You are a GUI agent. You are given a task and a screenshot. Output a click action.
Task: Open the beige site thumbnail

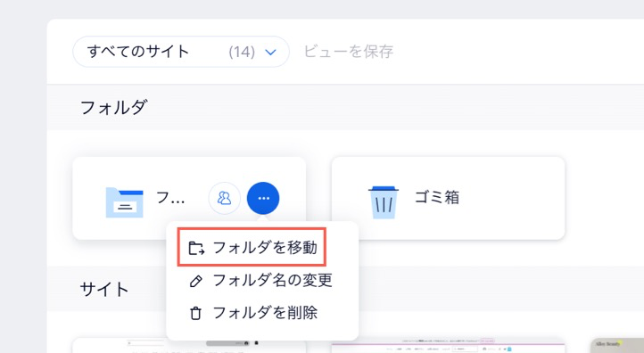[x=617, y=346]
